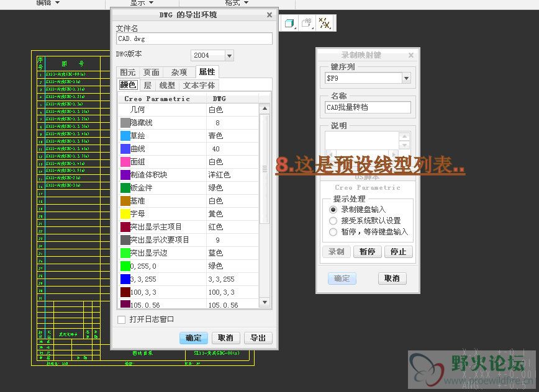
Task: Select the 3,3,255 color row
Action: (x=189, y=279)
